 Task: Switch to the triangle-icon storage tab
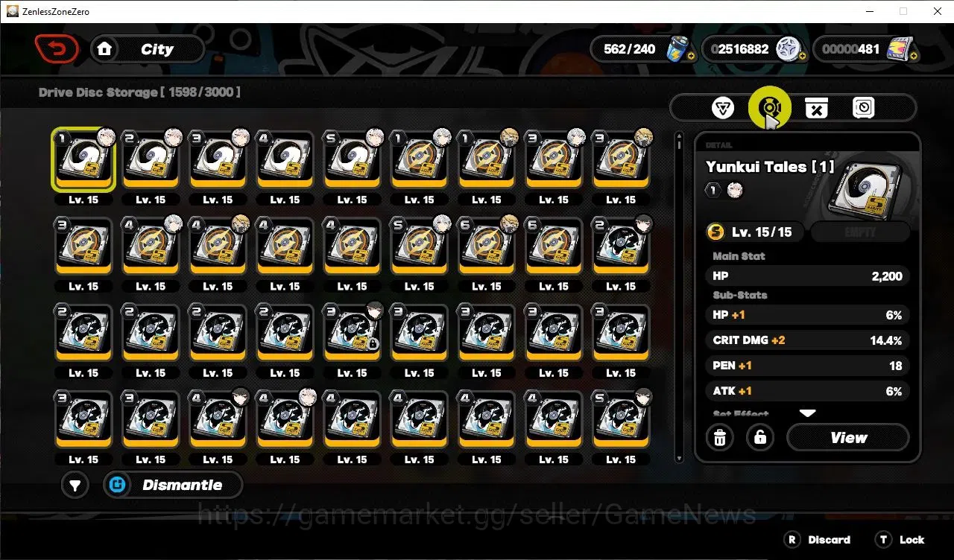722,108
